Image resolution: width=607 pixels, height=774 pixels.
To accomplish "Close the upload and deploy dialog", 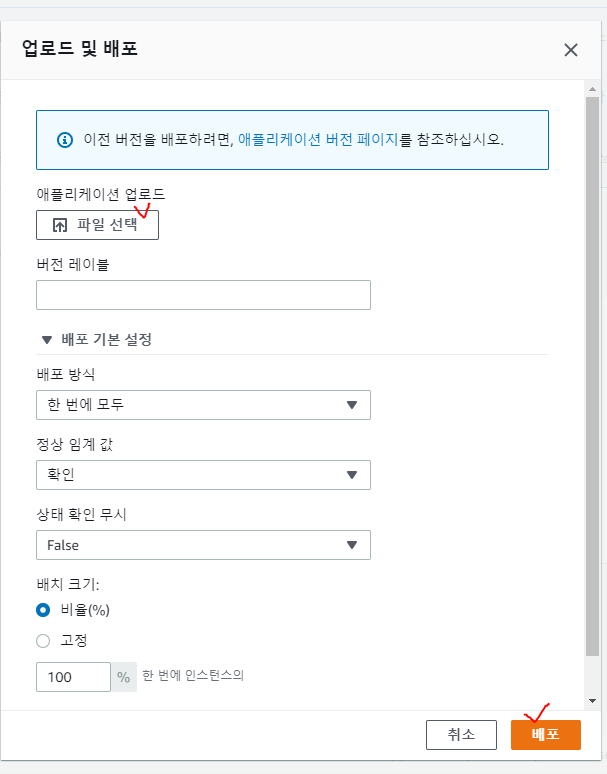I will coord(571,50).
